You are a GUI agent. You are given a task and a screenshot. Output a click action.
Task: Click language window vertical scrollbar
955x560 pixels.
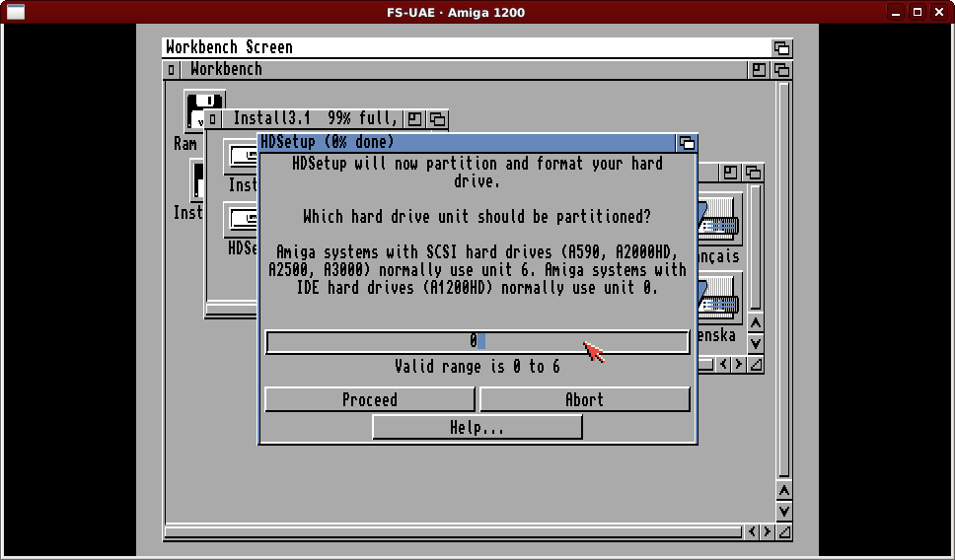tap(756, 247)
